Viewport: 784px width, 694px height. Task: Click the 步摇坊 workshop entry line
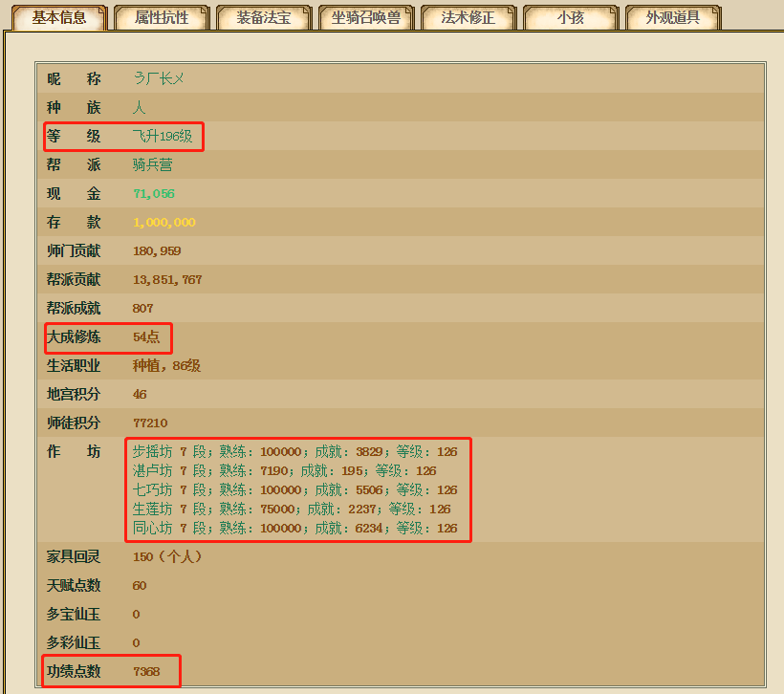tap(294, 452)
